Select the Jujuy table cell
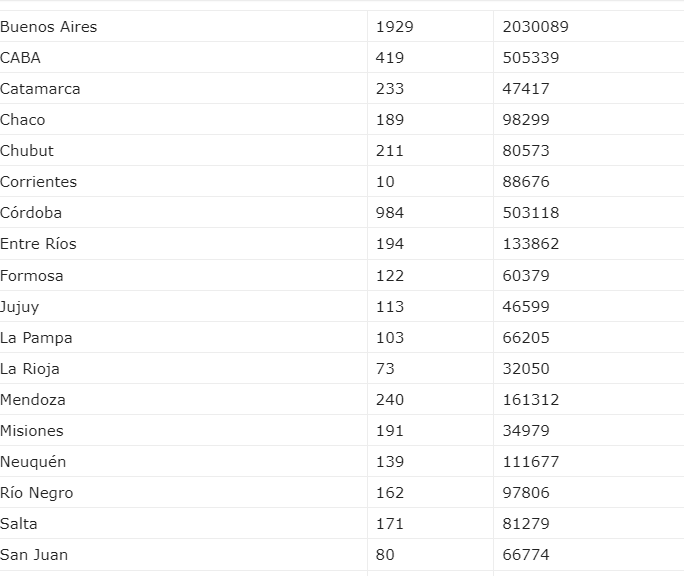 pyautogui.click(x=20, y=307)
